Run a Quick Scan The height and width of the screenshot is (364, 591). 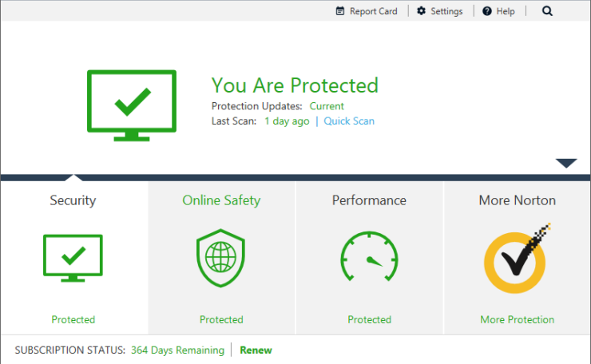pos(349,121)
